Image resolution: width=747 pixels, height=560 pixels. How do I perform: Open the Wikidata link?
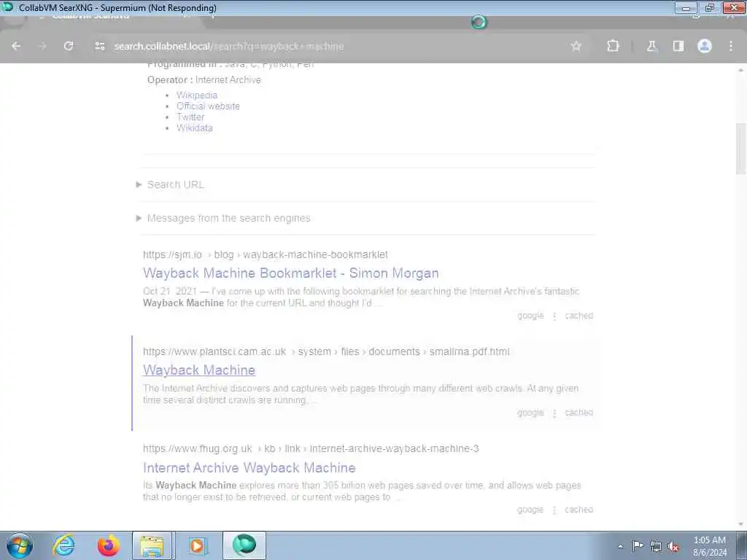pos(194,128)
